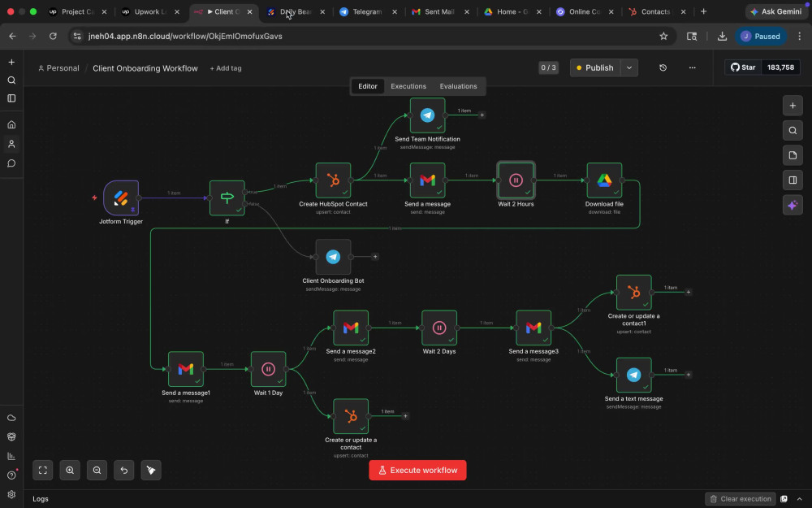The width and height of the screenshot is (812, 508).
Task: Switch to the Executions tab
Action: (408, 86)
